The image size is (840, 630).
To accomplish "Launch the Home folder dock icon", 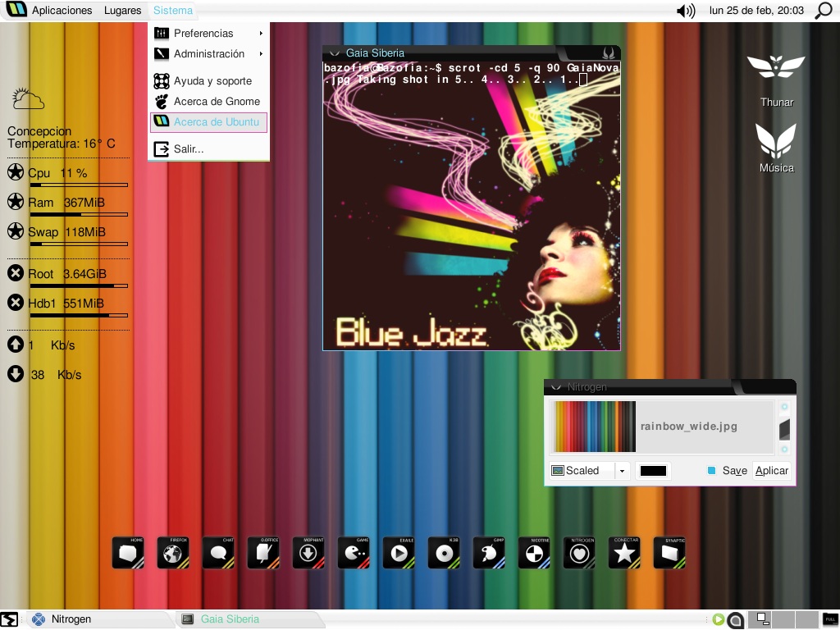I will (128, 552).
